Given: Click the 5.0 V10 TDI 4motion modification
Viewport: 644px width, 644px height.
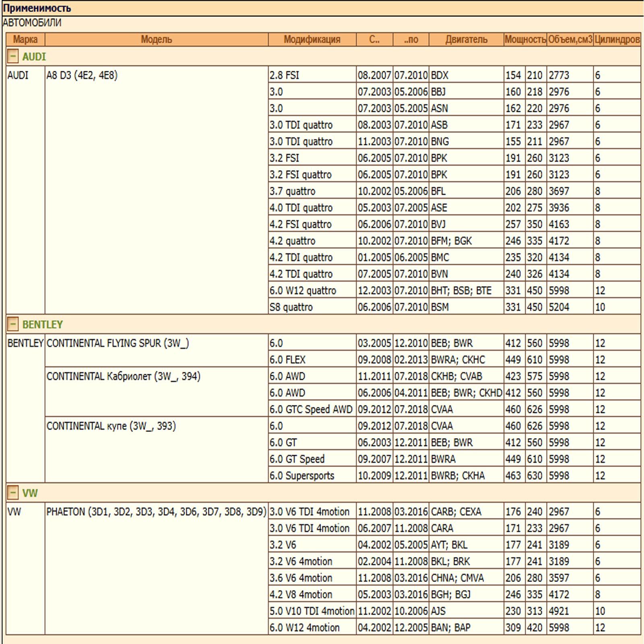Looking at the screenshot, I should pos(312,611).
